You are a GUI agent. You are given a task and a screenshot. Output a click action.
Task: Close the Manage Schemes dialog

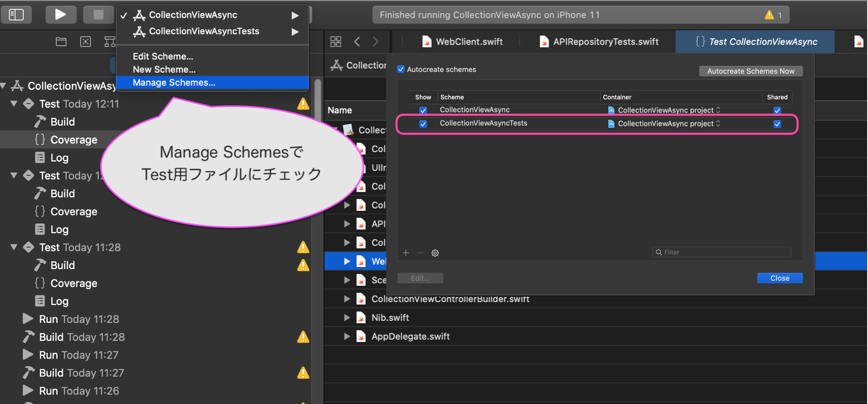click(780, 278)
